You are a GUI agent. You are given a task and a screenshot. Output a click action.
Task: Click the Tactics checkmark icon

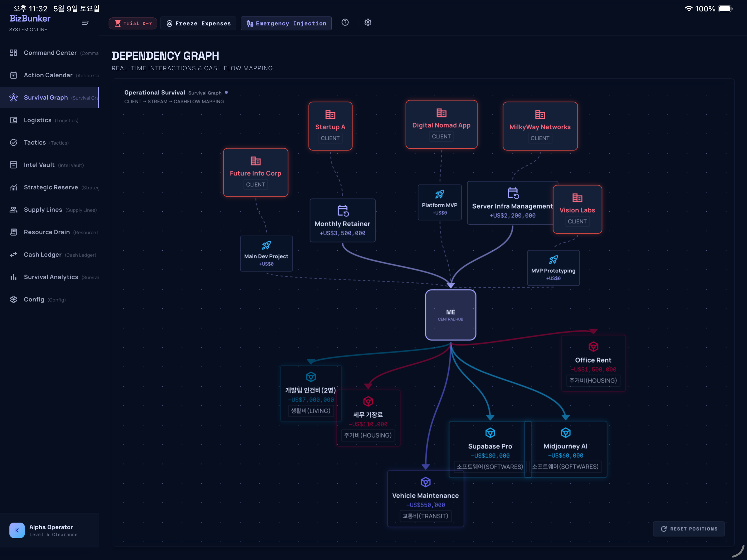click(14, 142)
